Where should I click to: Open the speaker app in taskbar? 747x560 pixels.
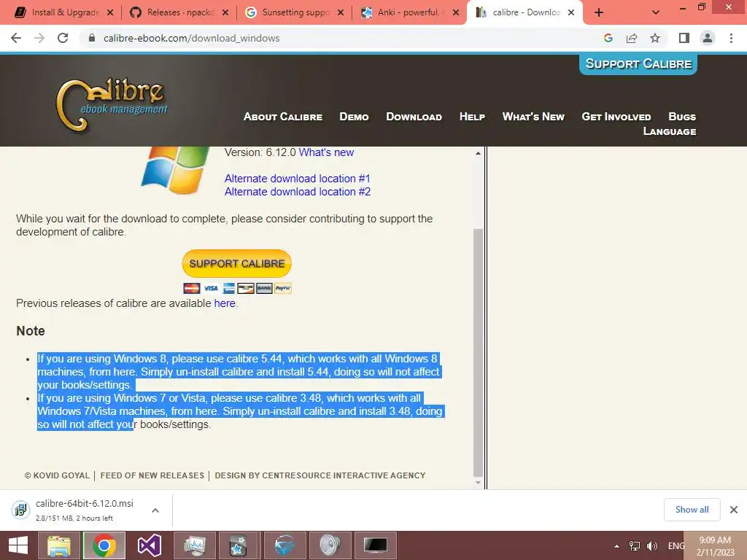click(x=330, y=545)
